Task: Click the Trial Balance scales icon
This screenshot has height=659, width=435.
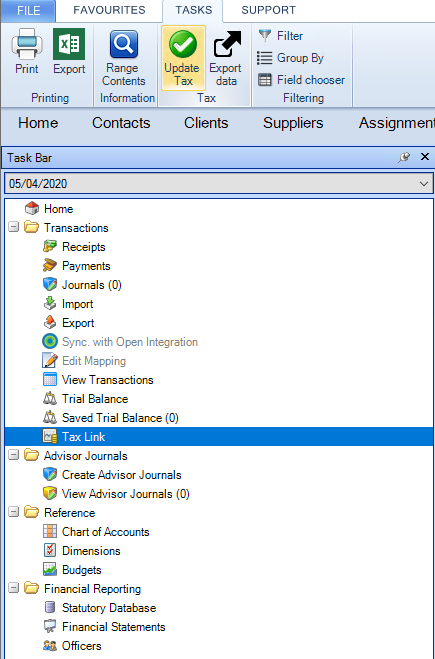Action: (x=50, y=398)
